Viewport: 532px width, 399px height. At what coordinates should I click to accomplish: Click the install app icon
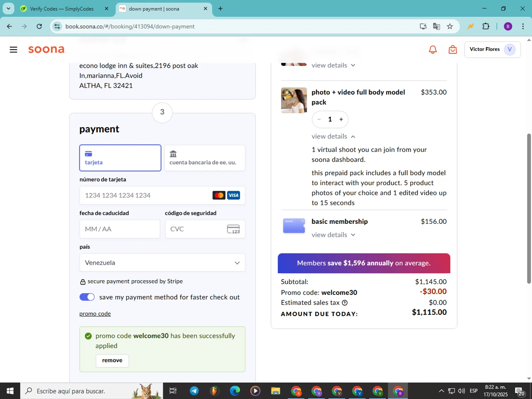point(423,27)
